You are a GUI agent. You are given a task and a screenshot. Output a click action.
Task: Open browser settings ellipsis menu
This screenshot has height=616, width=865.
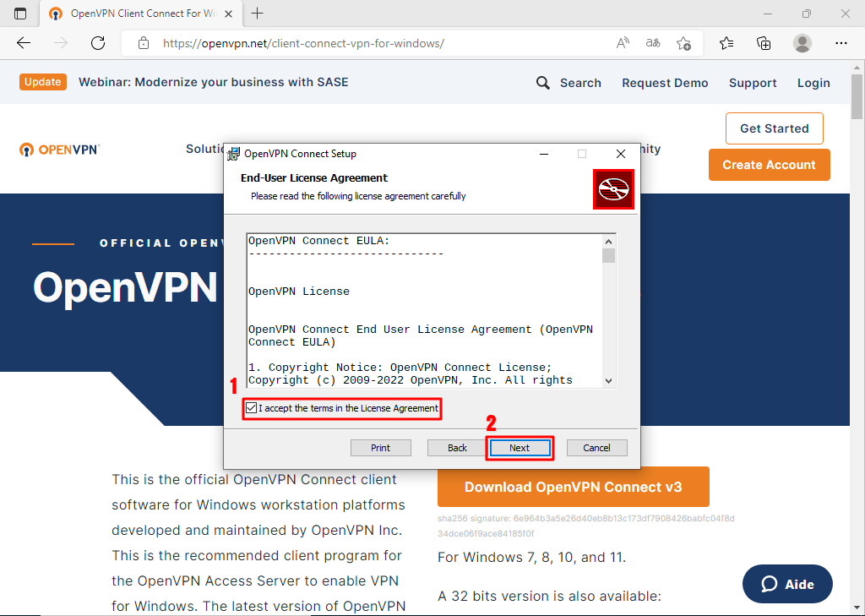click(x=841, y=43)
